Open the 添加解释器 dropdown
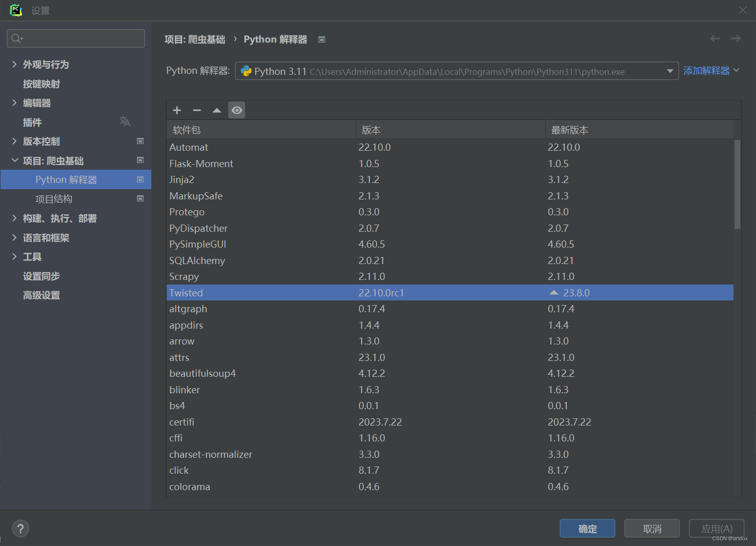Viewport: 756px width, 546px height. [711, 71]
